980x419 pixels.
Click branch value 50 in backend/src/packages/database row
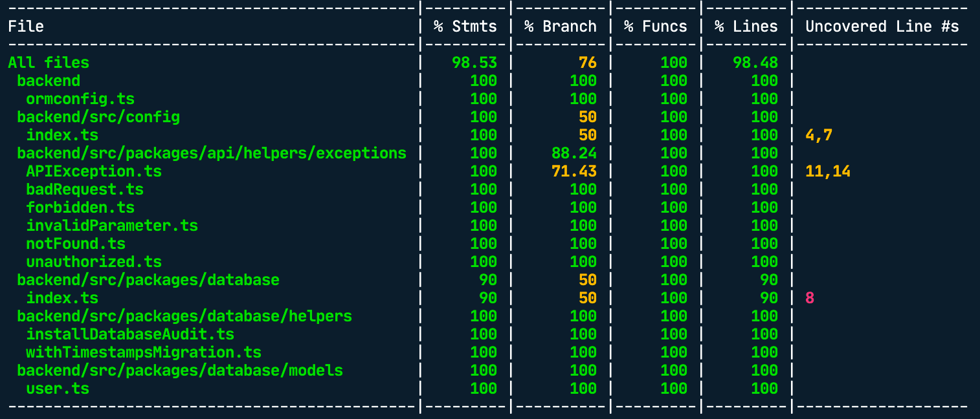click(588, 280)
